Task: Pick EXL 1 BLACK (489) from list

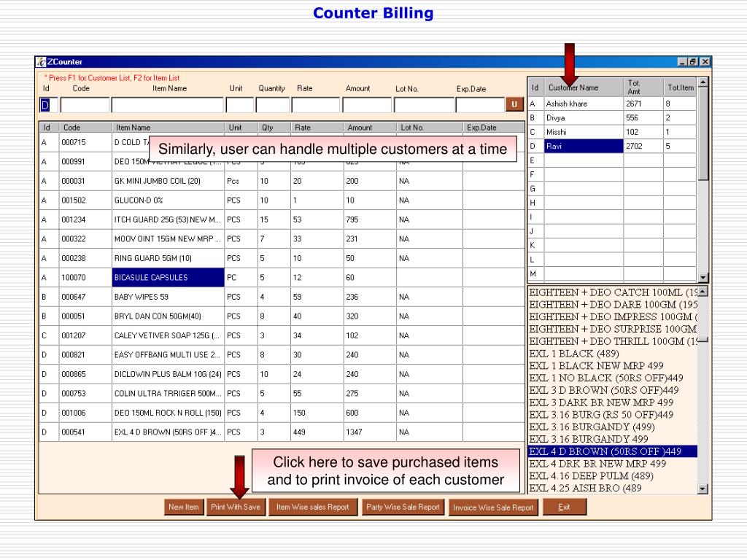Action: click(x=613, y=354)
